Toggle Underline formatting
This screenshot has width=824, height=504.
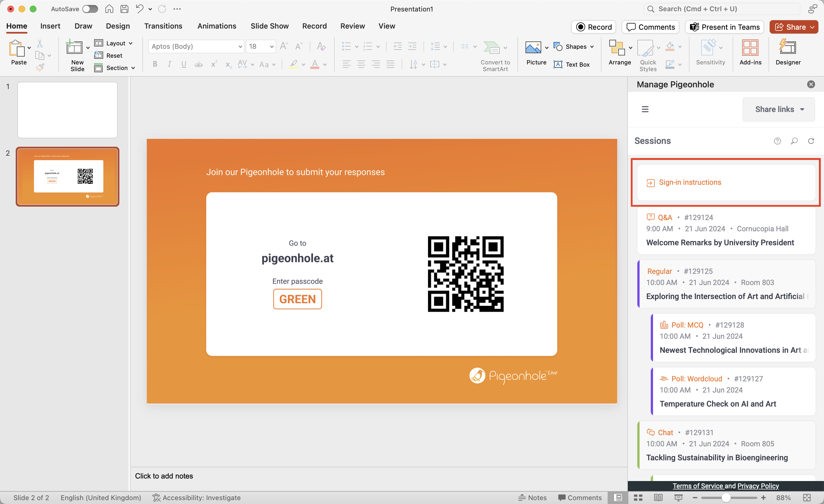tap(184, 64)
